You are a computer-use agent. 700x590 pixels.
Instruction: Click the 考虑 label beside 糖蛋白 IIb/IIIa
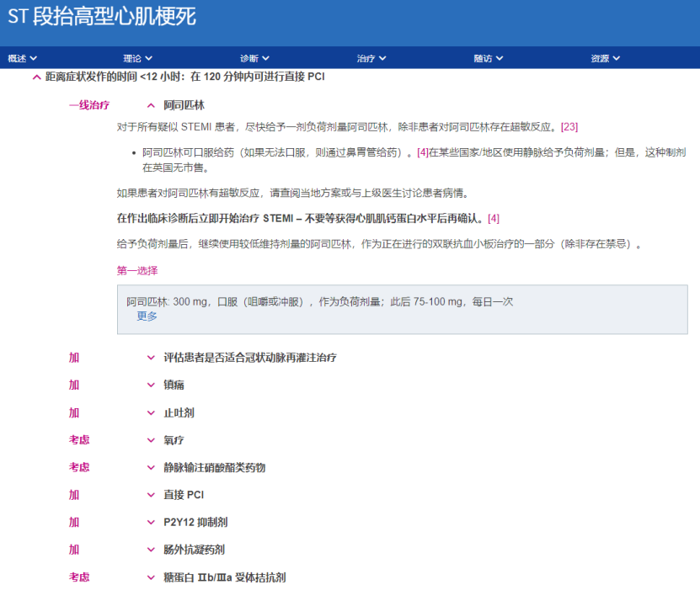pos(79,577)
